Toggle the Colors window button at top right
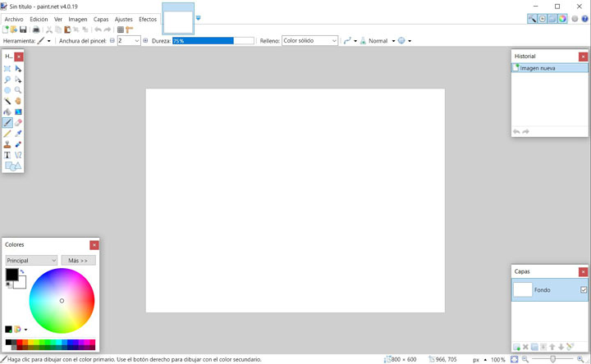This screenshot has height=364, width=591. pyautogui.click(x=562, y=18)
